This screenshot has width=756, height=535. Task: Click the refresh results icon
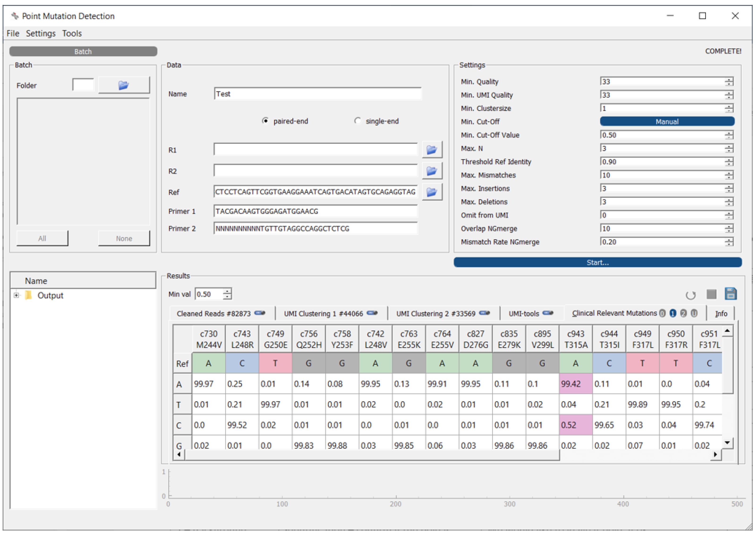690,295
